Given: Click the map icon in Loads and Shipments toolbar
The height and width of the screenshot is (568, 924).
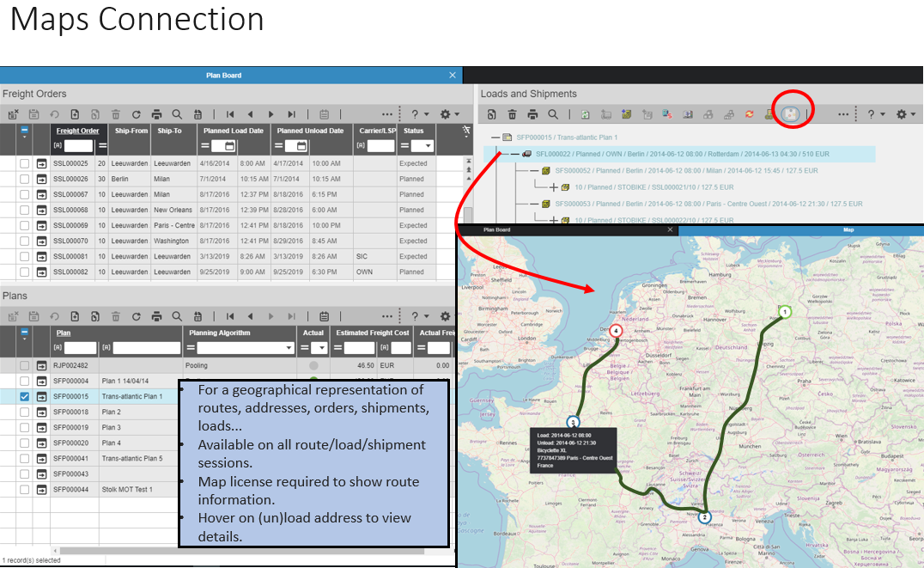Looking at the screenshot, I should pyautogui.click(x=791, y=113).
